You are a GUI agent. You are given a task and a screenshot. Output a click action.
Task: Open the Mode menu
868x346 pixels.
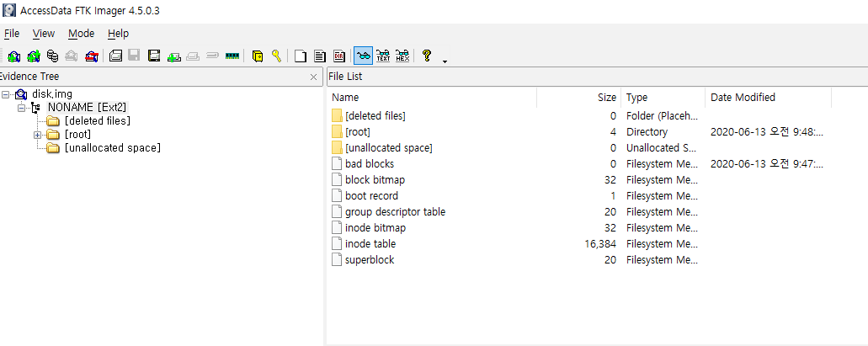coord(82,33)
